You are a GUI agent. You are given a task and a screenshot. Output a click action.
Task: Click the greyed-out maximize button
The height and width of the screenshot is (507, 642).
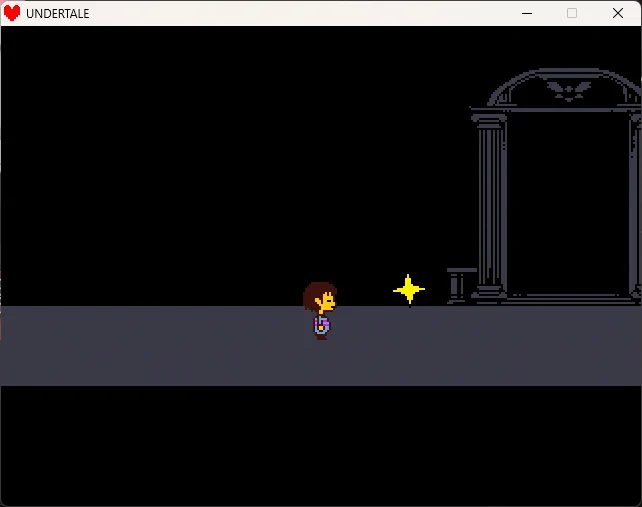(572, 13)
